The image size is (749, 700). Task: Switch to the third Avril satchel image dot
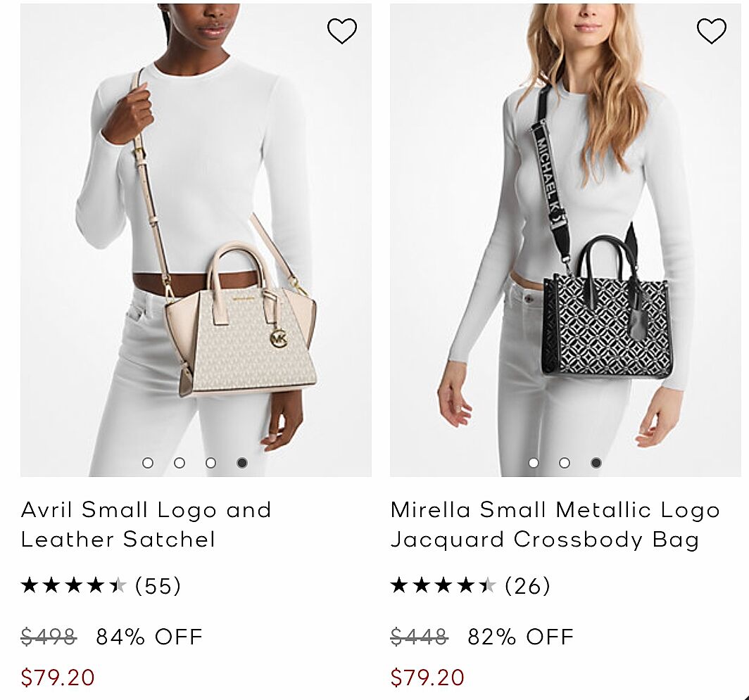pyautogui.click(x=210, y=463)
